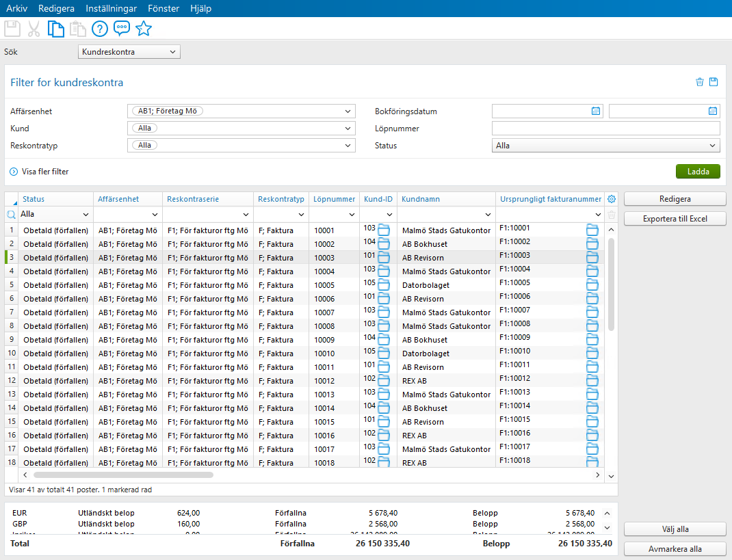Open the Kund dropdown showing Alla
Screen dimensions: 732x560
(241, 128)
